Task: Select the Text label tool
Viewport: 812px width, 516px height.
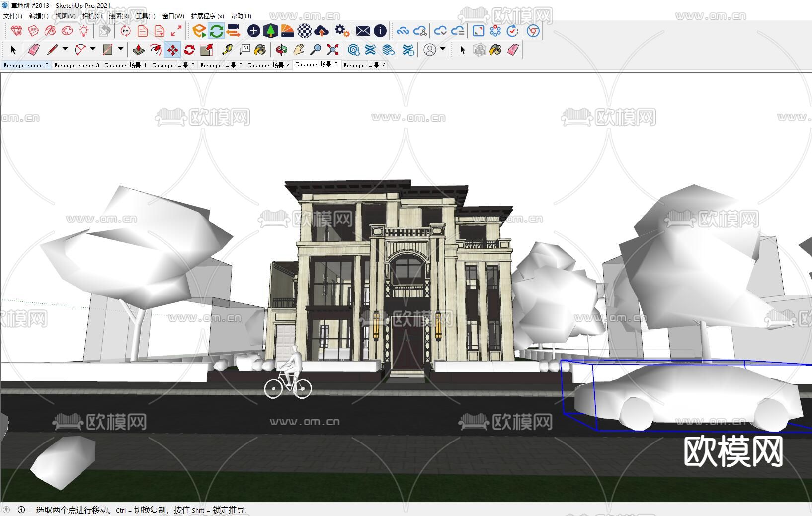Action: [x=244, y=50]
